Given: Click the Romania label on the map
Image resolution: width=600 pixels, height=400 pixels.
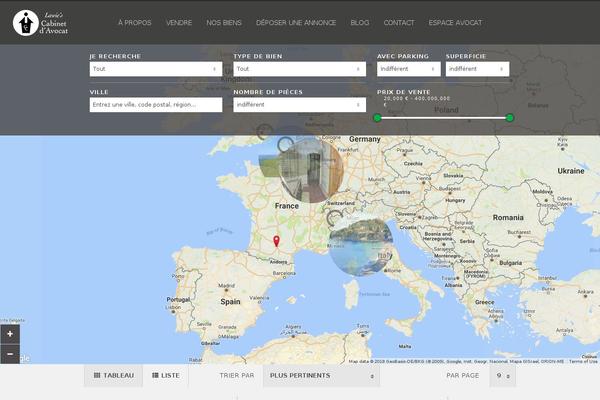Looking at the screenshot, I should pyautogui.click(x=508, y=217).
